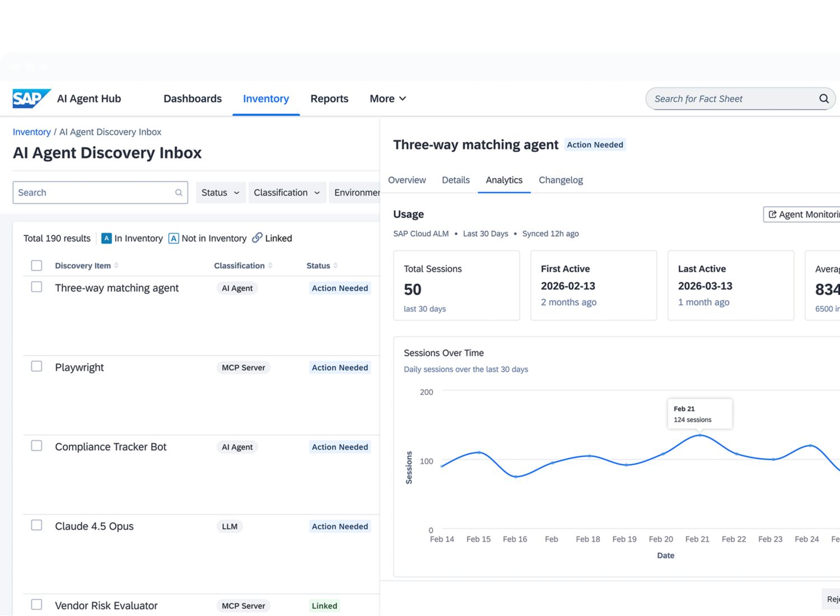Screen dimensions: 840x616
Task: Click the magnifier icon in Fact Sheet search
Action: tap(824, 99)
